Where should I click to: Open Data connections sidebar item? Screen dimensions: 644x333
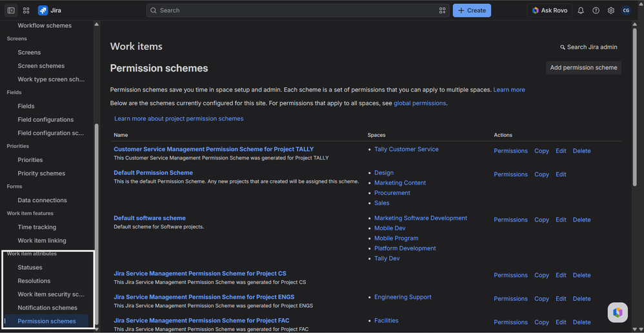click(43, 200)
